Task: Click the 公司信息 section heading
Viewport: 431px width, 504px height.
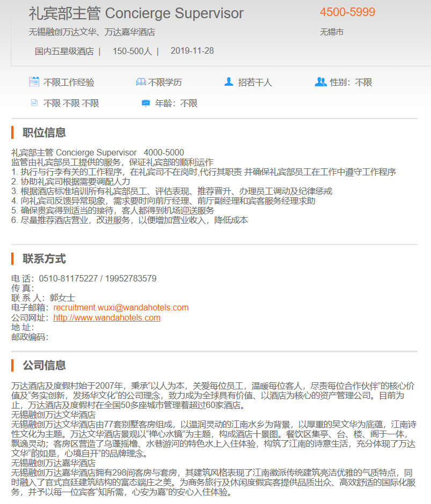Action: tap(44, 366)
